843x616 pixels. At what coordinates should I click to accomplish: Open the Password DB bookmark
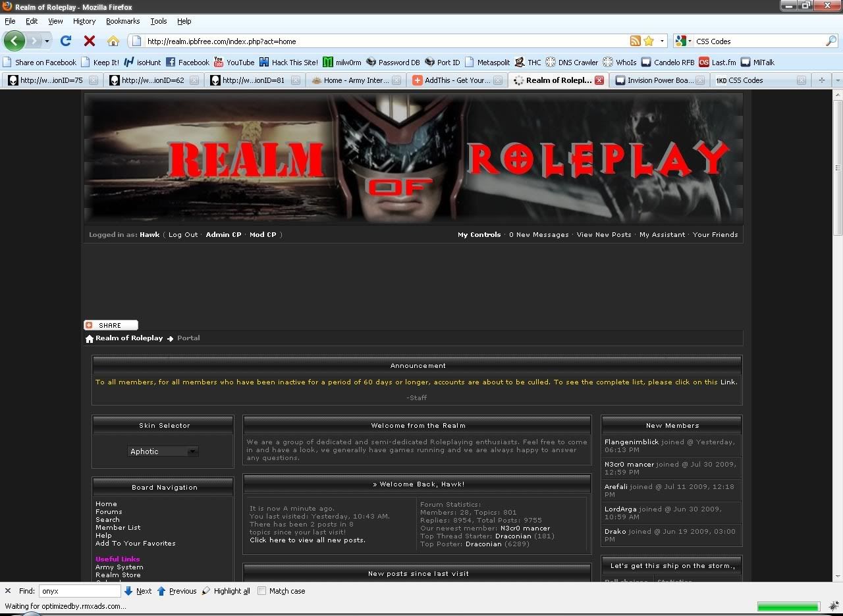(x=393, y=63)
